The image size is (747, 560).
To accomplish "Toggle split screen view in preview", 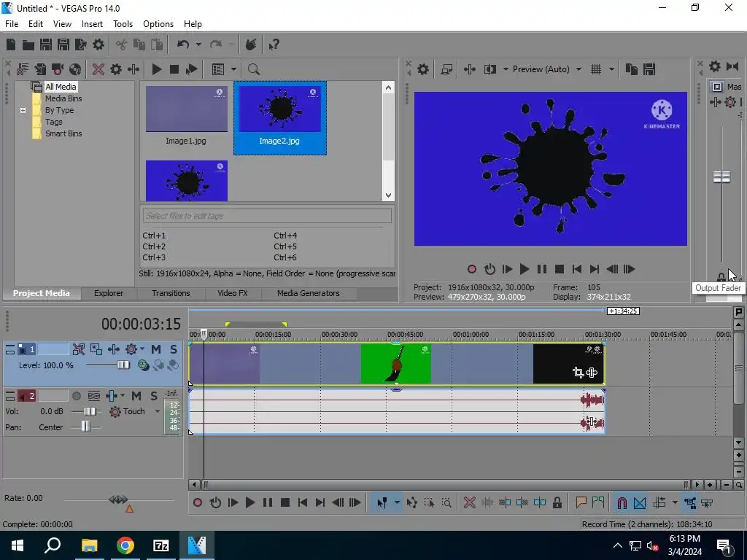I will pos(489,69).
